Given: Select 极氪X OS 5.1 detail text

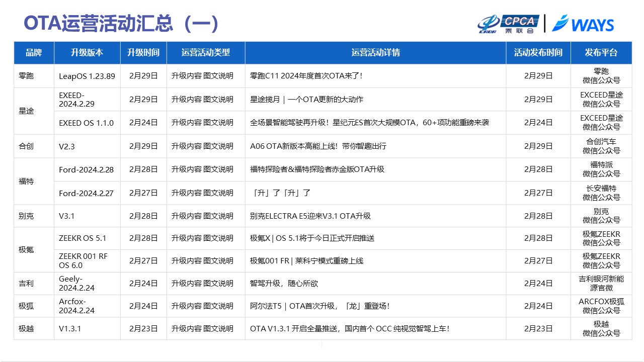Looking at the screenshot, I should click(312, 238).
